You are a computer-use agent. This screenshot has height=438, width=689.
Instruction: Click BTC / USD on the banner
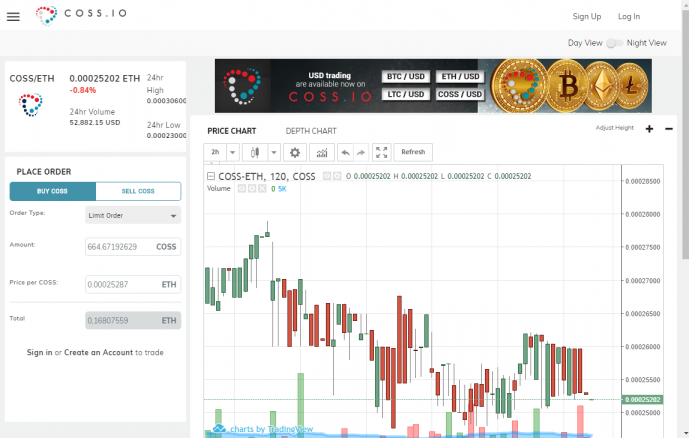click(x=406, y=76)
